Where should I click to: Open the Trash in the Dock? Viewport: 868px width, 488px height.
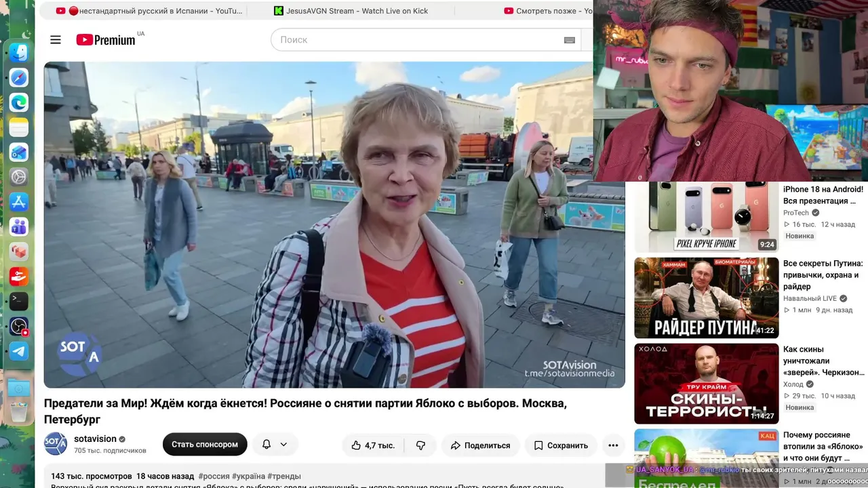tap(19, 411)
